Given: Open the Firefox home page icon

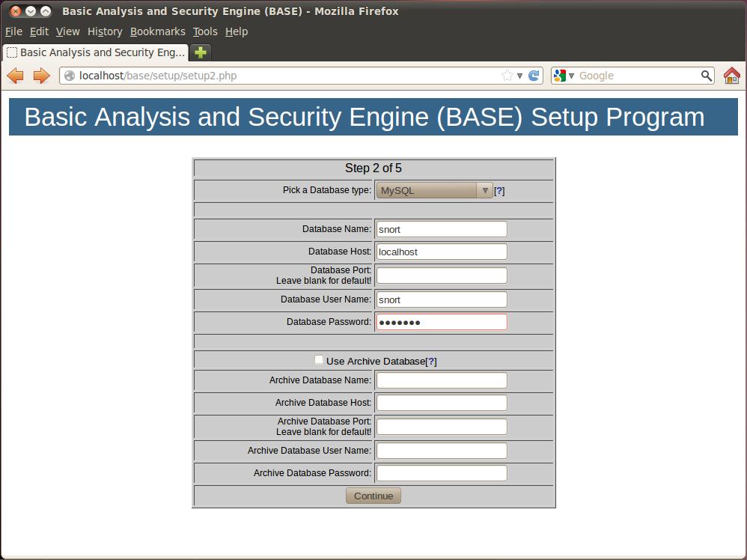Looking at the screenshot, I should click(732, 76).
